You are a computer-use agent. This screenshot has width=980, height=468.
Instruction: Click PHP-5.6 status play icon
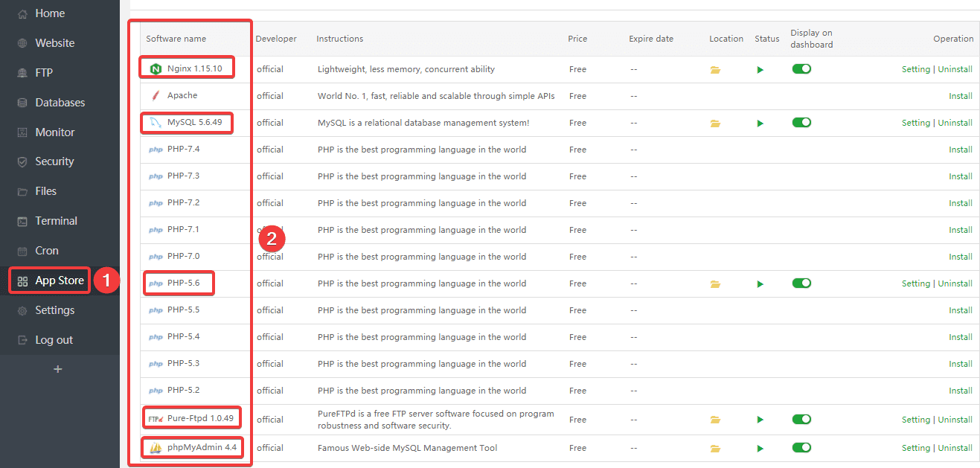tap(760, 284)
